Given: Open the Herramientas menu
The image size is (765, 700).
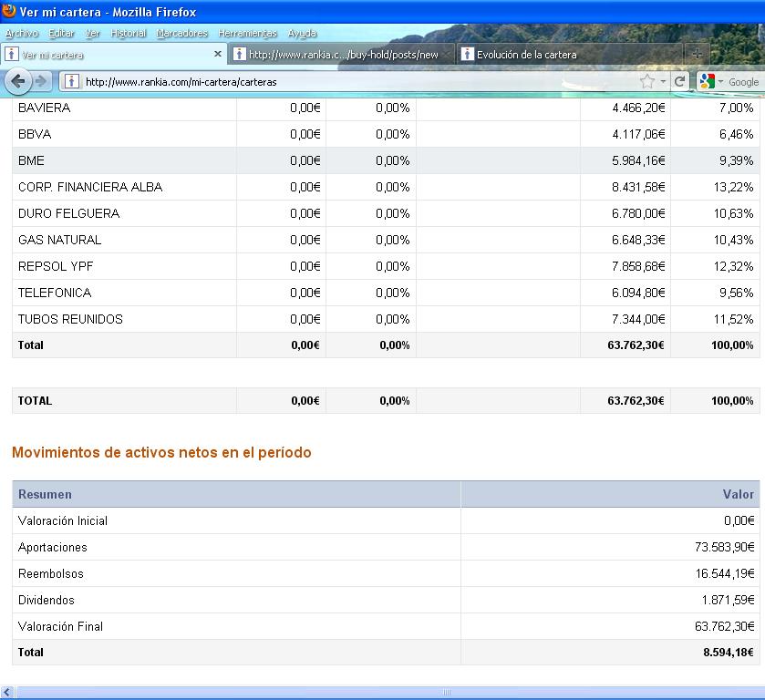Looking at the screenshot, I should point(247,34).
